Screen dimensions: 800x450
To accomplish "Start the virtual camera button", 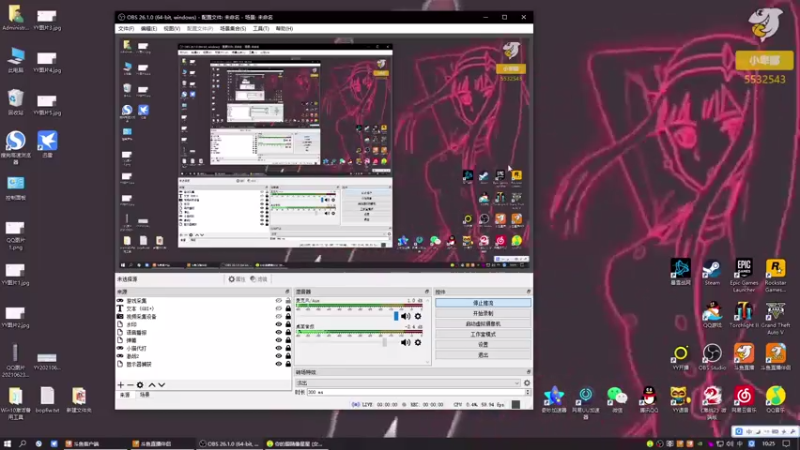I will point(483,324).
